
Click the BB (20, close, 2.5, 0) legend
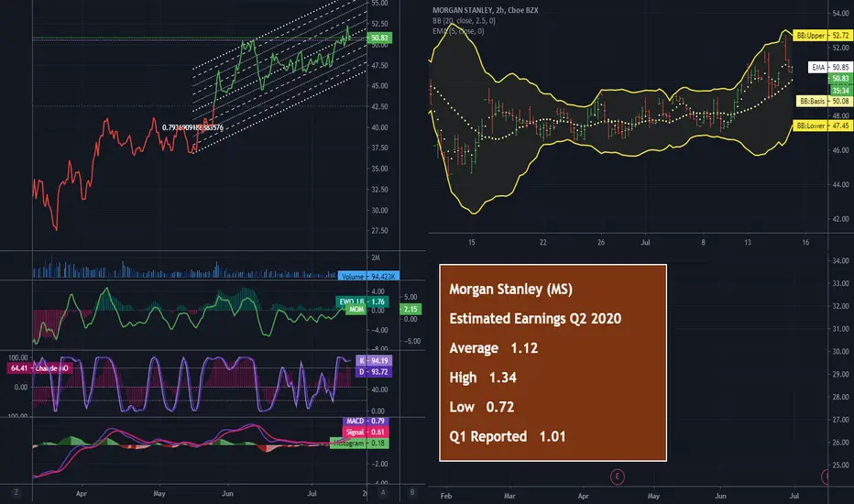464,21
